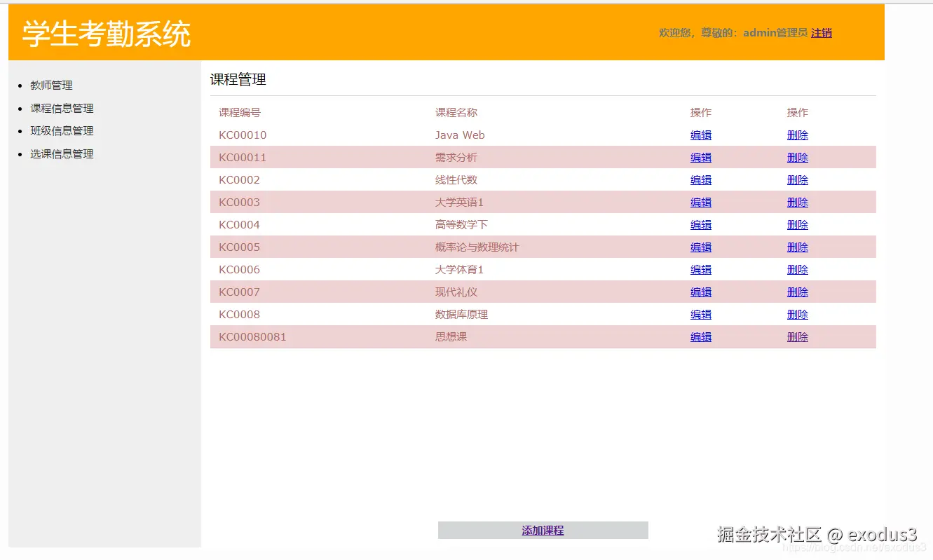Image resolution: width=933 pixels, height=560 pixels.
Task: Click the course name Java Web
Action: point(460,135)
